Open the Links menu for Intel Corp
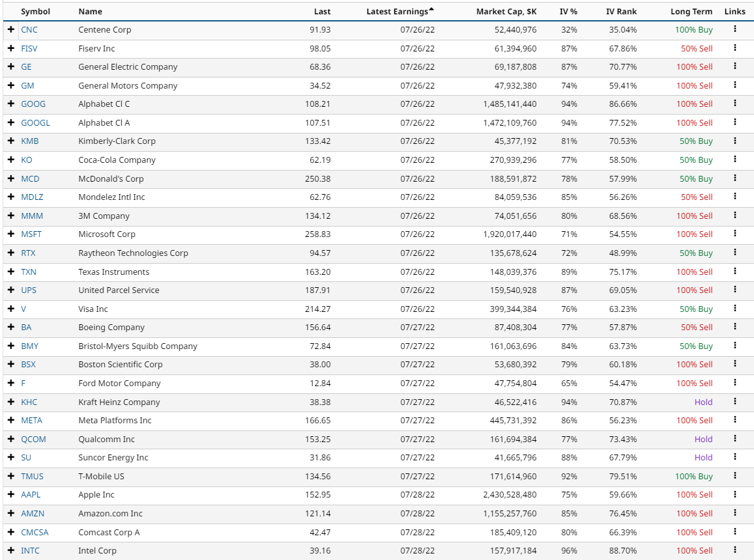 click(735, 551)
